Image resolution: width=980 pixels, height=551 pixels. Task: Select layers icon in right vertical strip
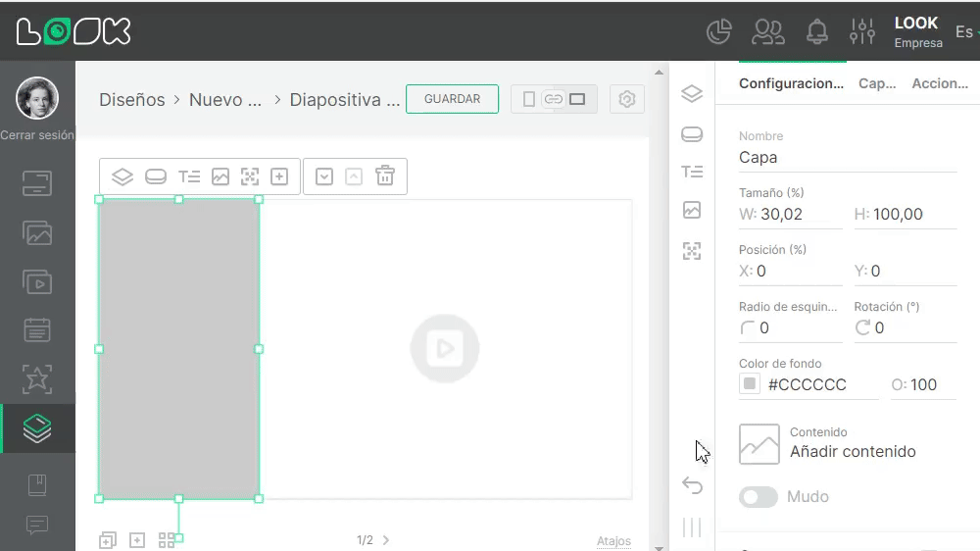tap(692, 94)
